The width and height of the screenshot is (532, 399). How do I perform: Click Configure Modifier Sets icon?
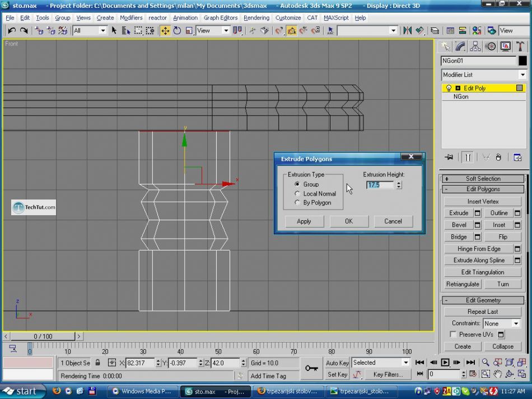[517, 157]
